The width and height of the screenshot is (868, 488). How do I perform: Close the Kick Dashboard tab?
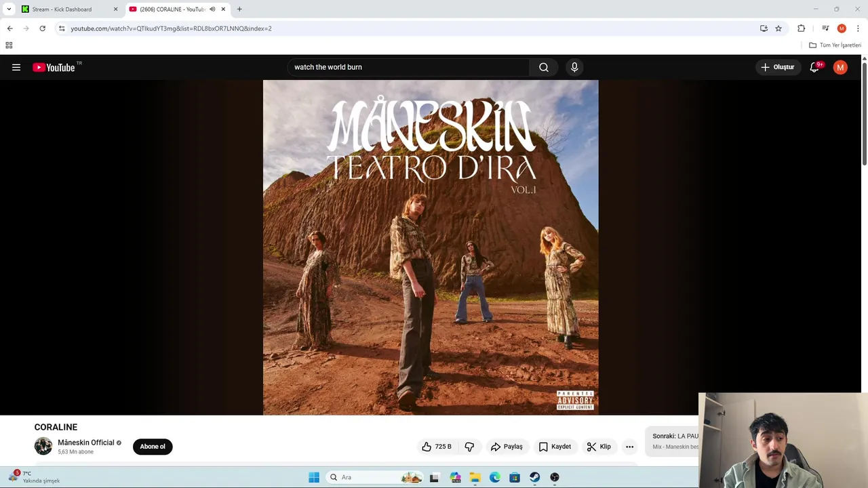pos(115,9)
